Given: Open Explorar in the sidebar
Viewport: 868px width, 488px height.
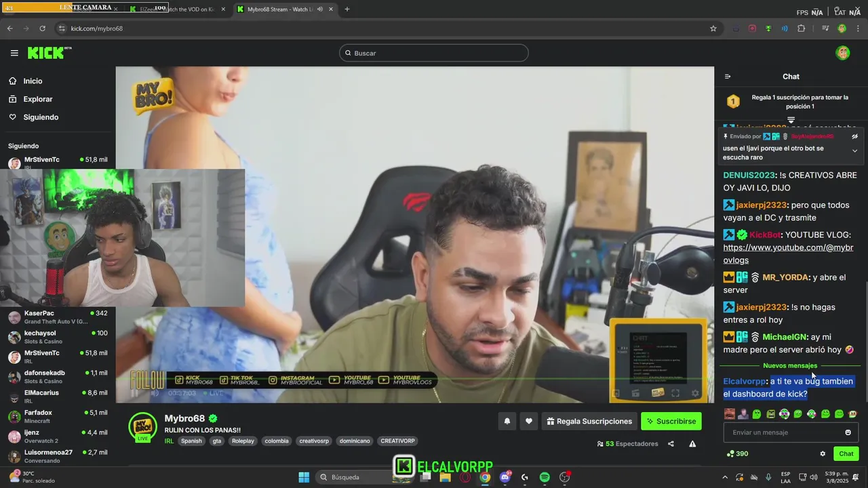Looking at the screenshot, I should [37, 99].
